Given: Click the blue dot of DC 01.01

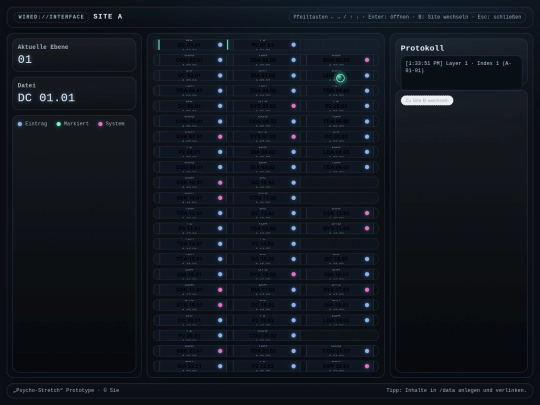Looking at the screenshot, I should pos(220,45).
